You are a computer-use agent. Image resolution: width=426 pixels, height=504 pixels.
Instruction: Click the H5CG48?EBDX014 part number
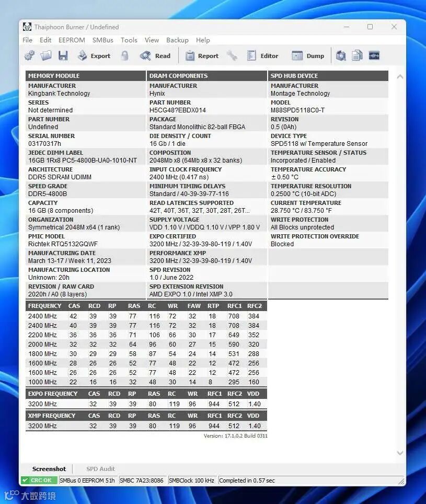(178, 110)
